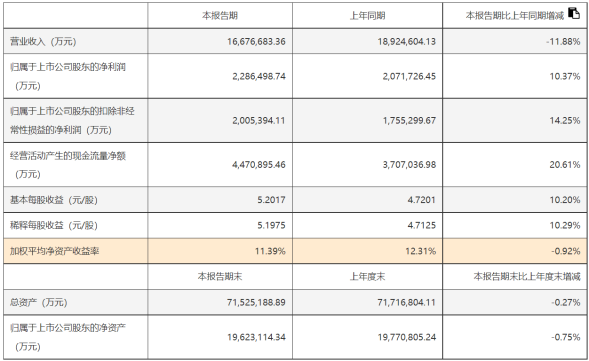
Task: Click the 20.61% cash flow change
Action: point(565,165)
